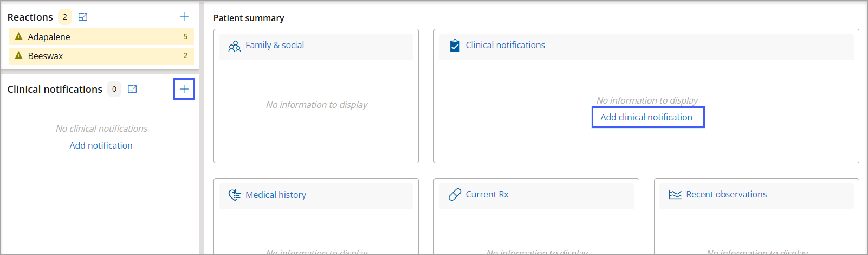Click Add clinical notification link
The image size is (868, 255).
(x=646, y=117)
